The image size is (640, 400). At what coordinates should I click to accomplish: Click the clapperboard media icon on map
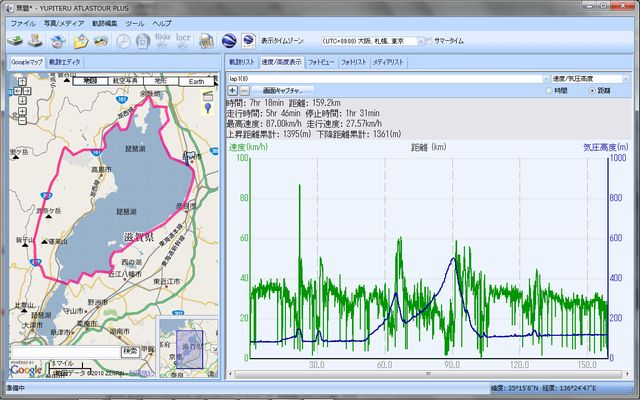208,96
